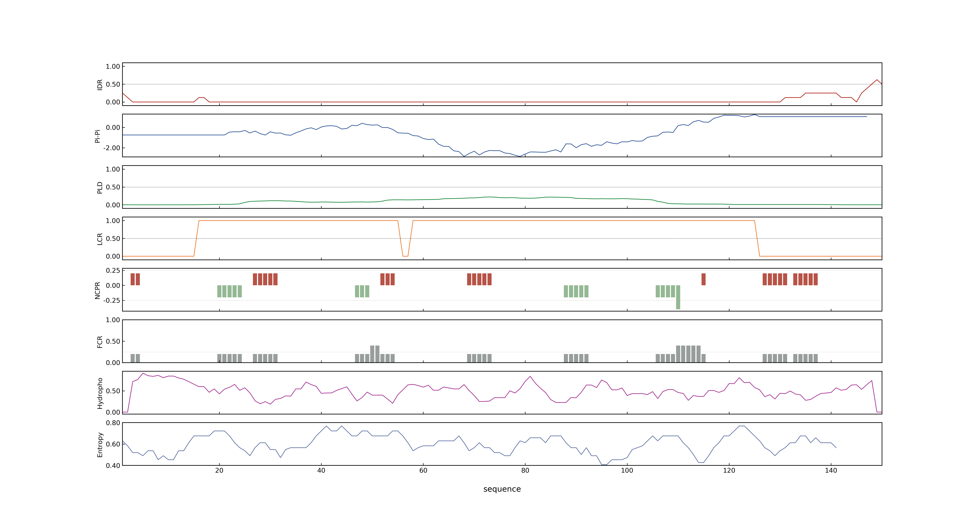Image resolution: width=980 pixels, height=523 pixels.
Task: Click the 0.50 tick on PLD axis
Action: [113, 187]
